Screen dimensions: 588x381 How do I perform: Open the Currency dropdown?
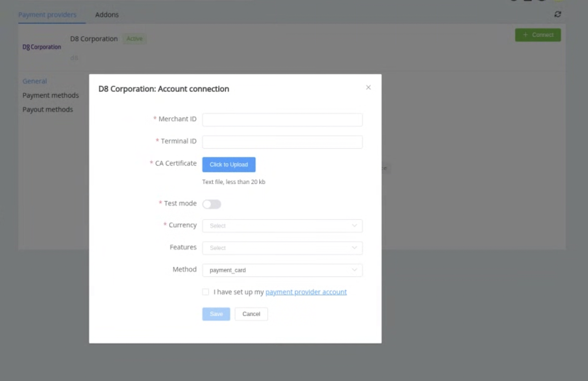282,226
